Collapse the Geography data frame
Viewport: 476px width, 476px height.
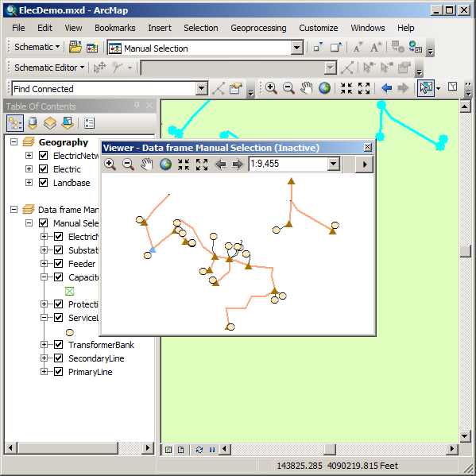point(14,141)
